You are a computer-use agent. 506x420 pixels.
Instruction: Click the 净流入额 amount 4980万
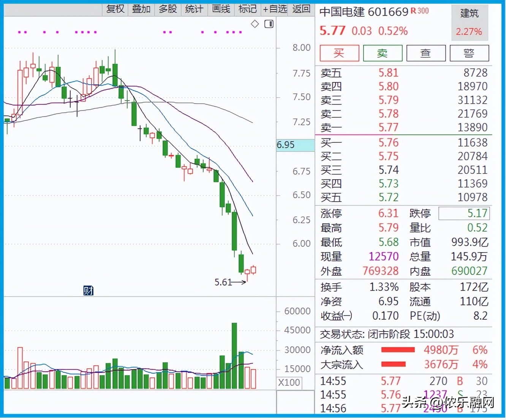tap(441, 350)
